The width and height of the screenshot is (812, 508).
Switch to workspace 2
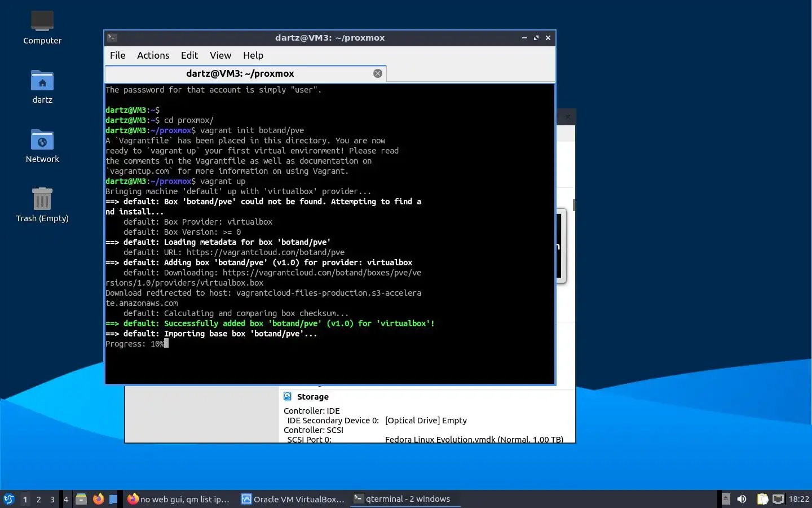(38, 499)
